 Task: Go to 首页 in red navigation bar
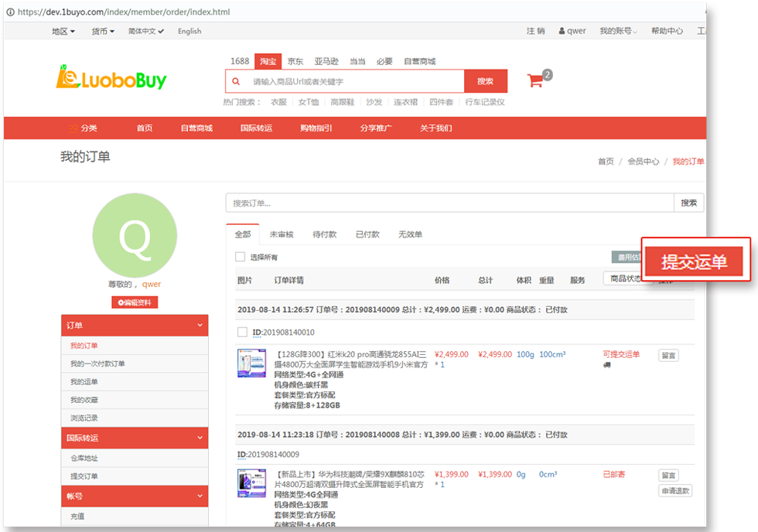click(145, 128)
